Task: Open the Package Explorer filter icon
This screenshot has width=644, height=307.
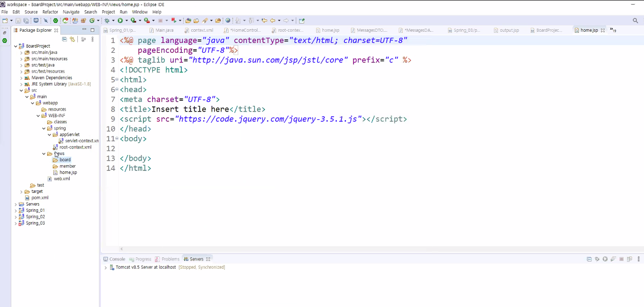Action: point(84,39)
